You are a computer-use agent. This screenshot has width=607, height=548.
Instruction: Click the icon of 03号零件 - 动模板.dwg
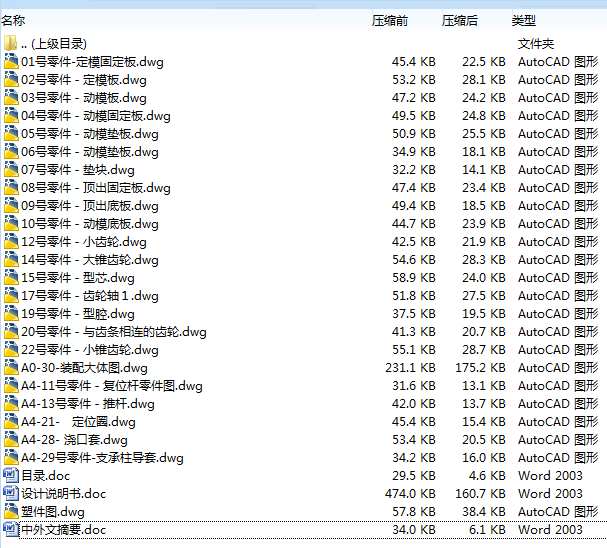(11, 98)
